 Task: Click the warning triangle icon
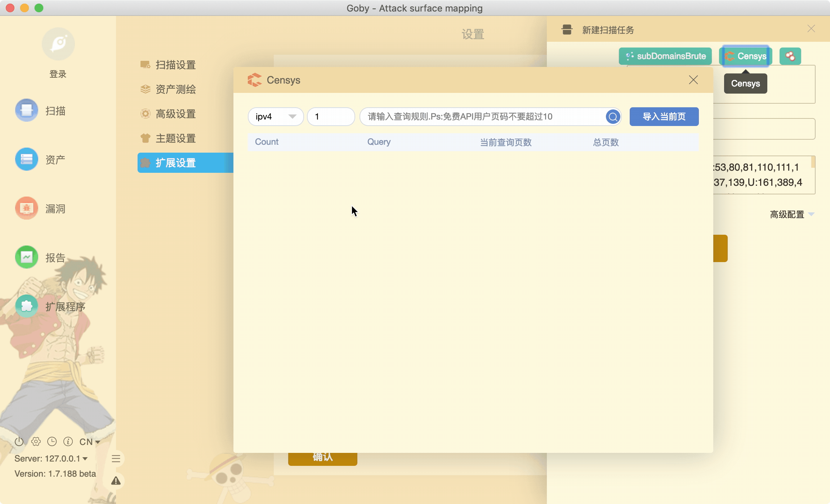pyautogui.click(x=116, y=481)
